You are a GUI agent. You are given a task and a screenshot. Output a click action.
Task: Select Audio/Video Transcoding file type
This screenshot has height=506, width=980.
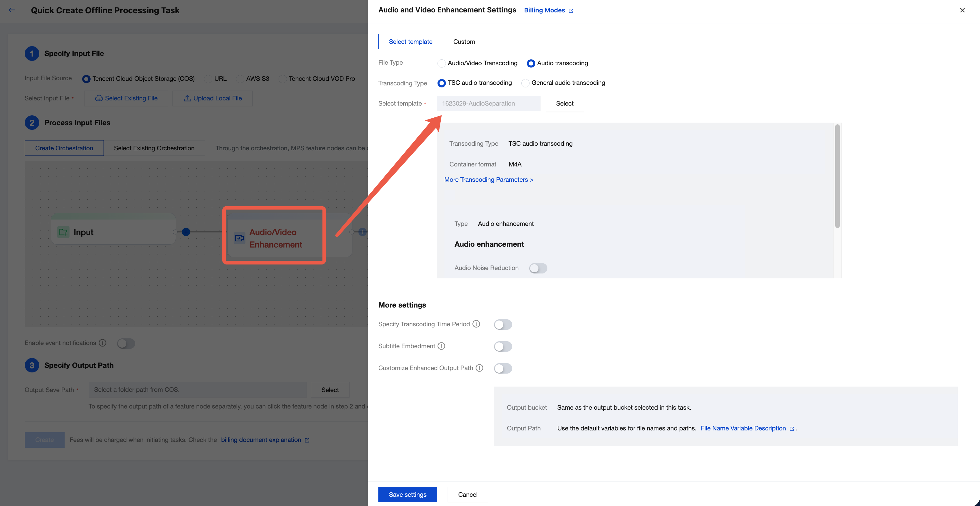(x=441, y=63)
